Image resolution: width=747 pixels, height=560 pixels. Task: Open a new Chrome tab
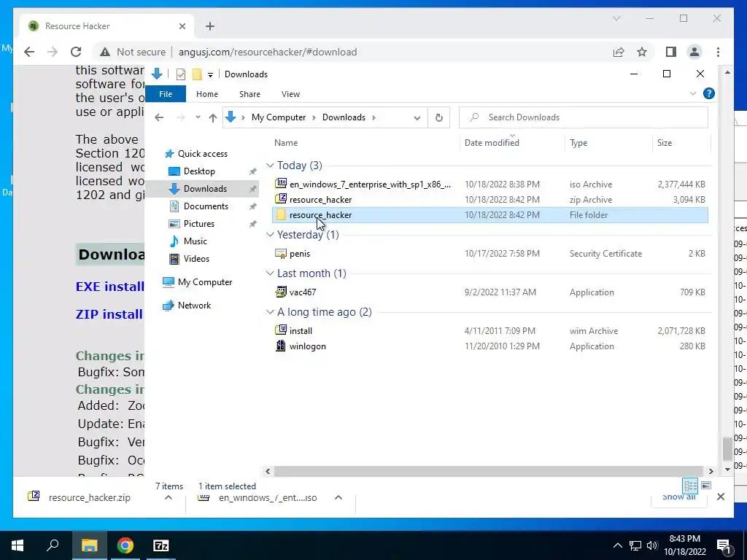[x=209, y=26]
